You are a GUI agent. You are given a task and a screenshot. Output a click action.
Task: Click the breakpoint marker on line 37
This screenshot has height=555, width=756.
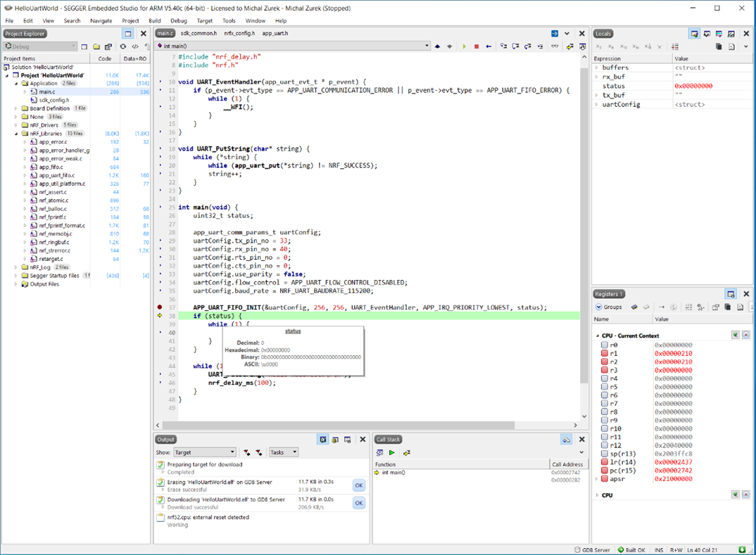(160, 307)
